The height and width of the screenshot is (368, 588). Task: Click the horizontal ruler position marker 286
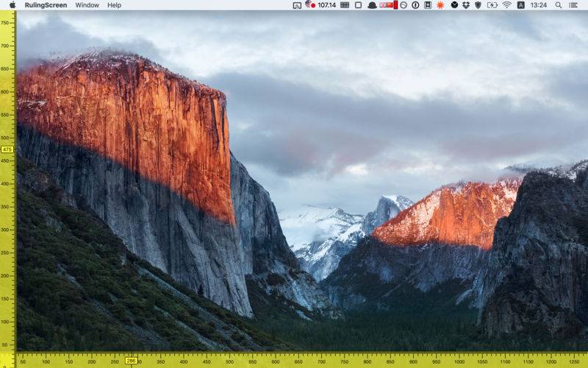(132, 361)
